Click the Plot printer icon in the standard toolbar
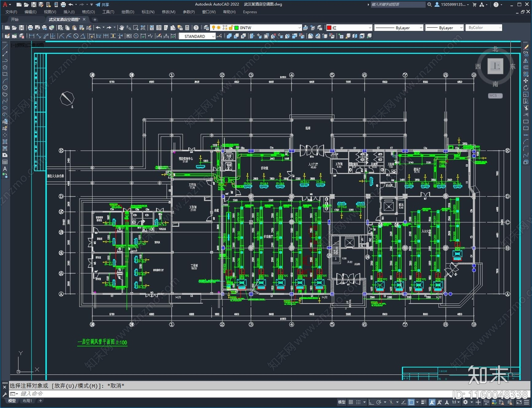532x408 pixels. pyautogui.click(x=30, y=28)
